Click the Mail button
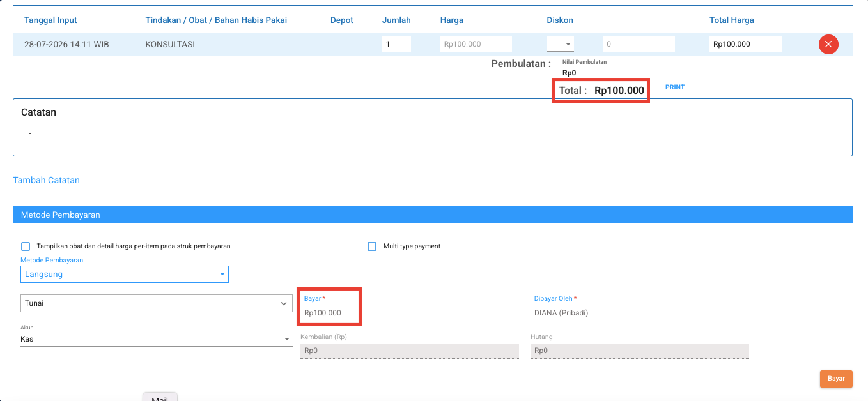The image size is (868, 401). pyautogui.click(x=160, y=397)
